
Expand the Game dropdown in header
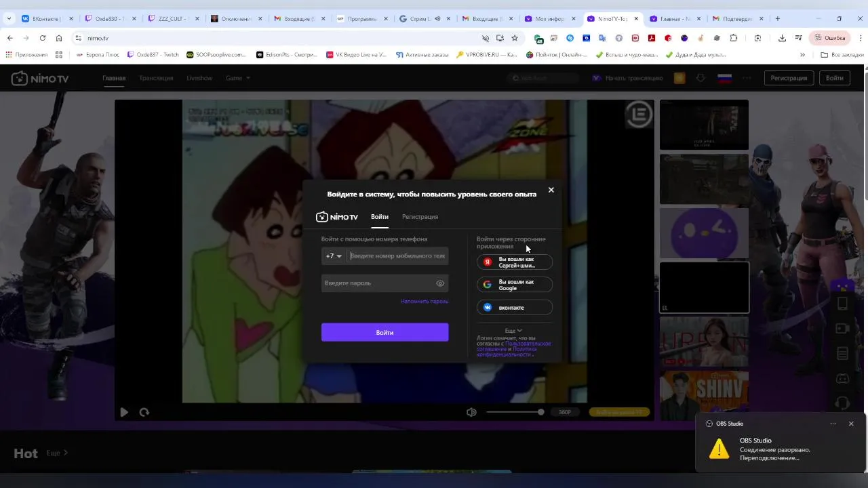(x=238, y=78)
